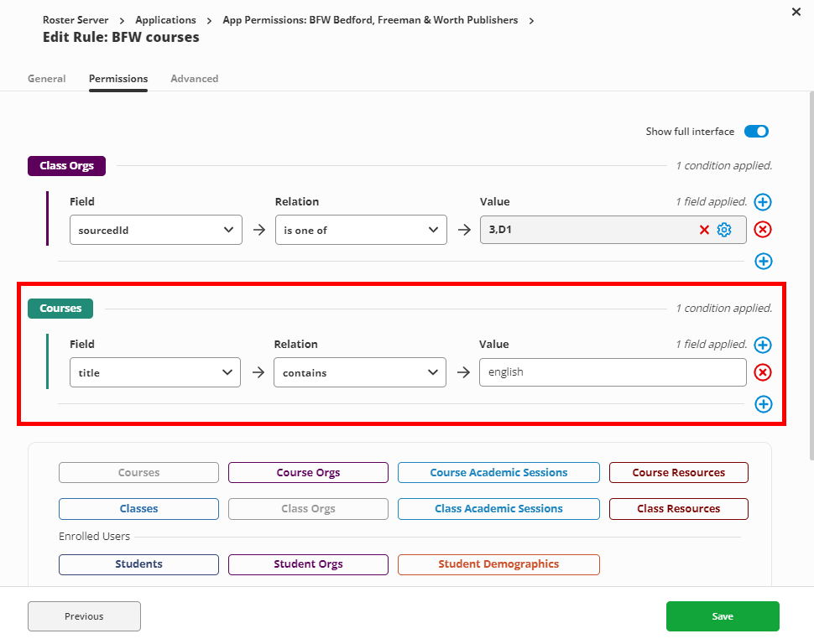Open the gear settings icon beside value 3,D1
This screenshot has height=644, width=814.
(723, 229)
